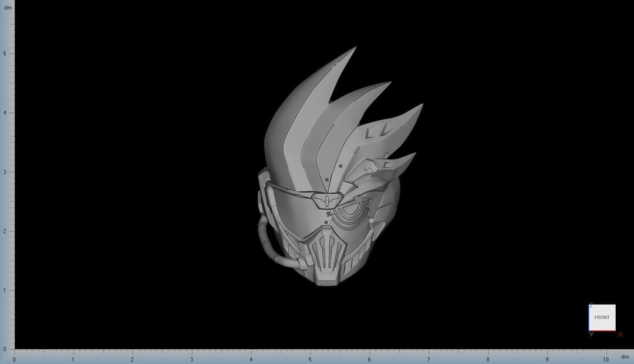Click the blue left edge of the view cube
Image resolution: width=634 pixels, height=364 pixels.
589,317
